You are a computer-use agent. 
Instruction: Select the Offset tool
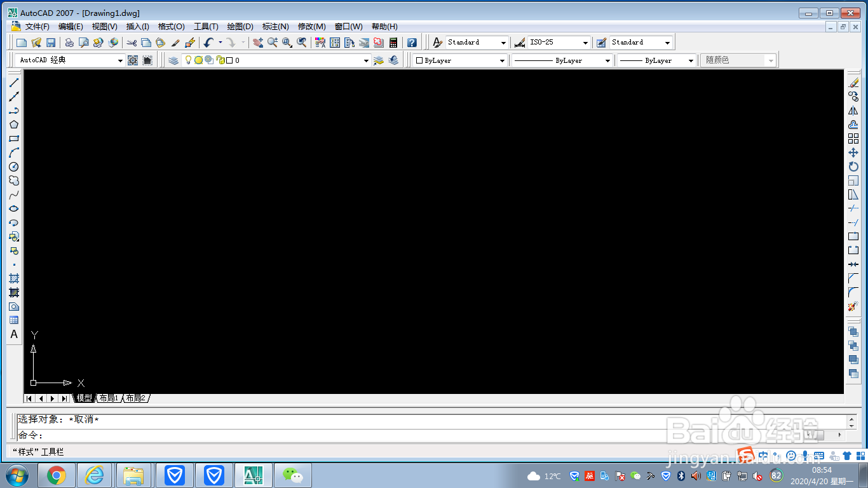pyautogui.click(x=853, y=125)
